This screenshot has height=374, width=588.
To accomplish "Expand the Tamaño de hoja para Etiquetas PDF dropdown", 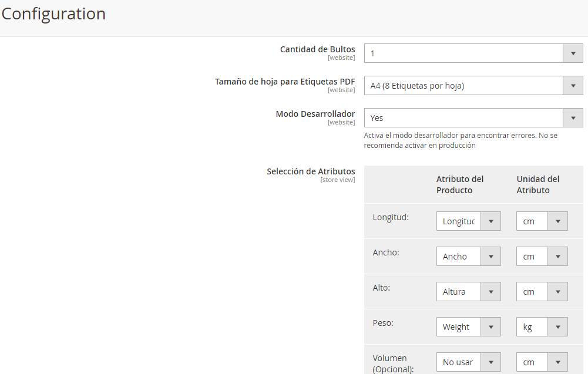I will coord(473,86).
